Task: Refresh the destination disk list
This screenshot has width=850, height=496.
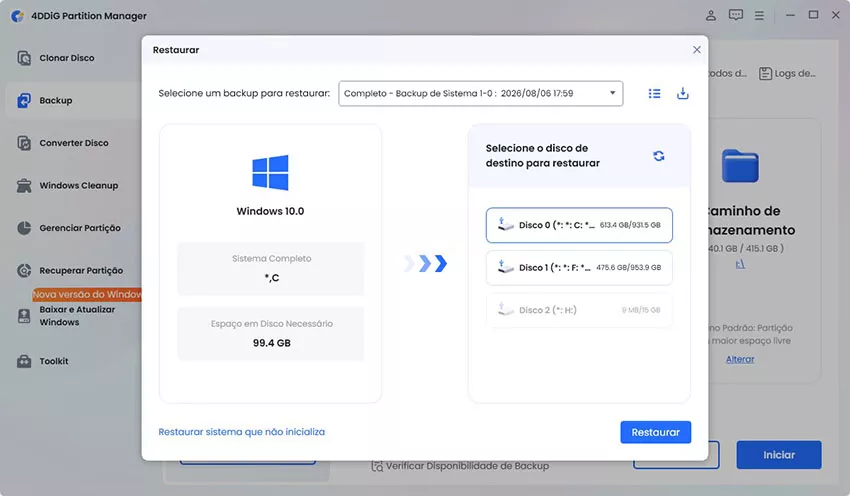Action: [x=659, y=156]
